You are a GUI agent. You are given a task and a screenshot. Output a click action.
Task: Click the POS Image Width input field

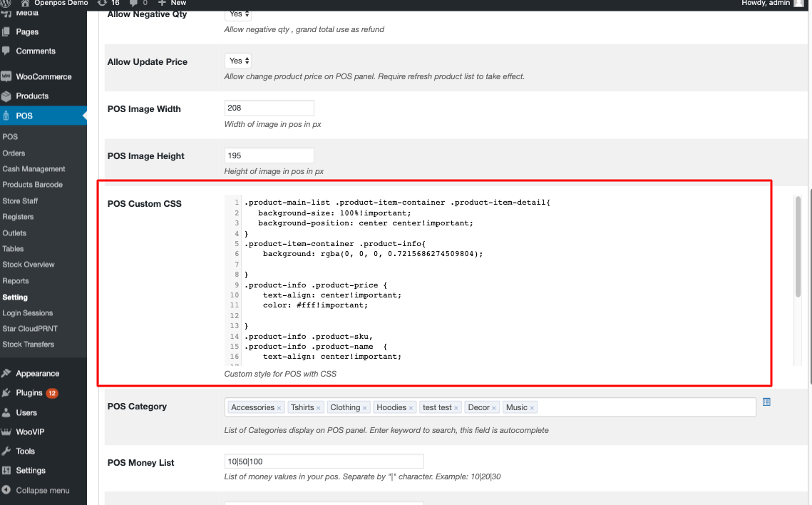[x=269, y=108]
